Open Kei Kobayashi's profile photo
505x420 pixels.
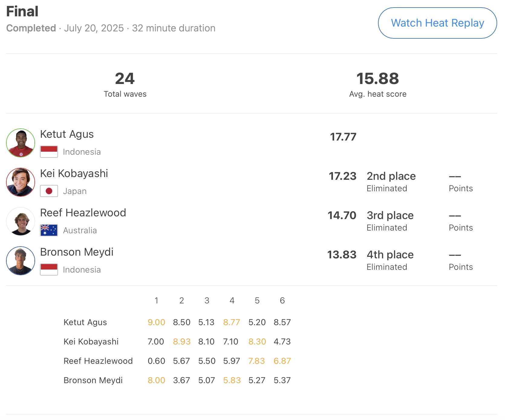tap(21, 182)
